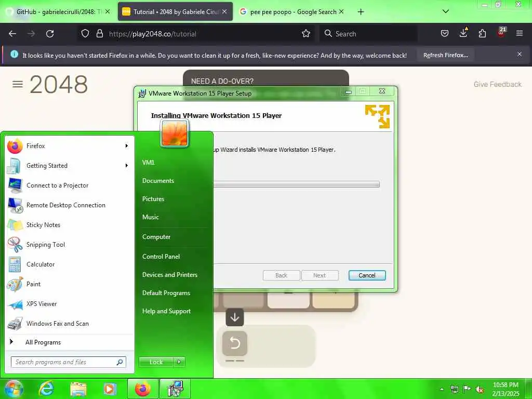Open the Pocket save icon
The image size is (532, 399).
tap(445, 34)
